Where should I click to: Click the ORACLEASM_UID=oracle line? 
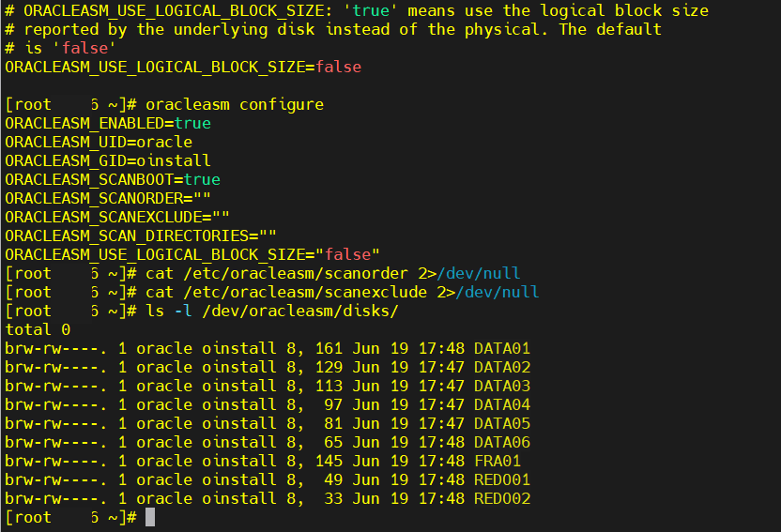(99, 143)
